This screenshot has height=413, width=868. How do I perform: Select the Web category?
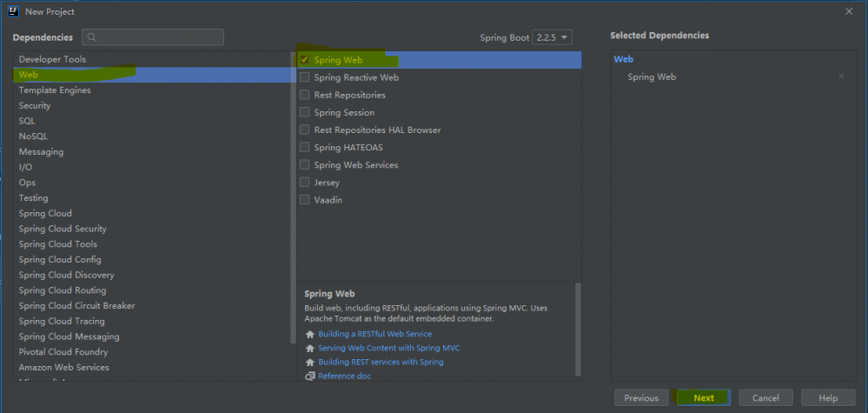(154, 75)
